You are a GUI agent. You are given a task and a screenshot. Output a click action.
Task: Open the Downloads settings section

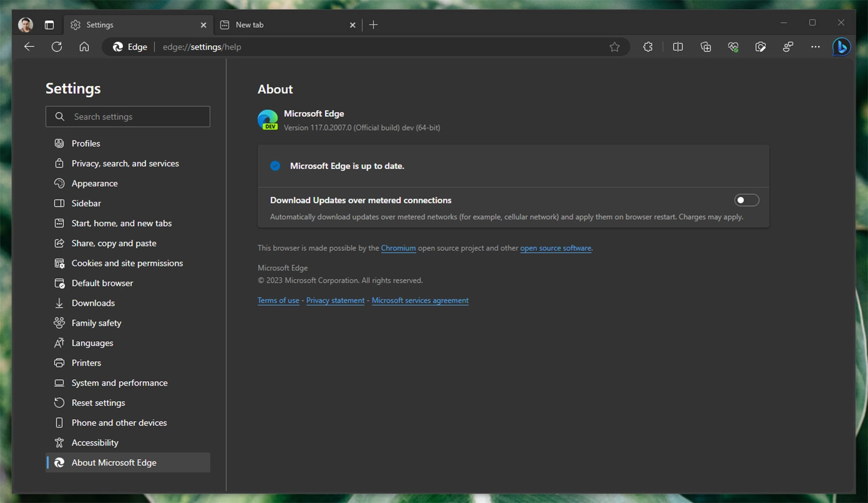click(128, 303)
